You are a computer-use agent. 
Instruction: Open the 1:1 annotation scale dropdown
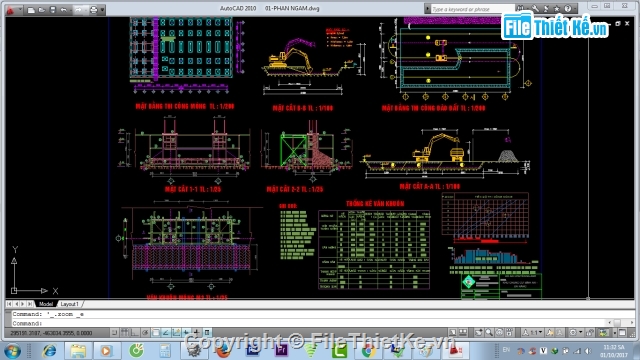point(534,333)
